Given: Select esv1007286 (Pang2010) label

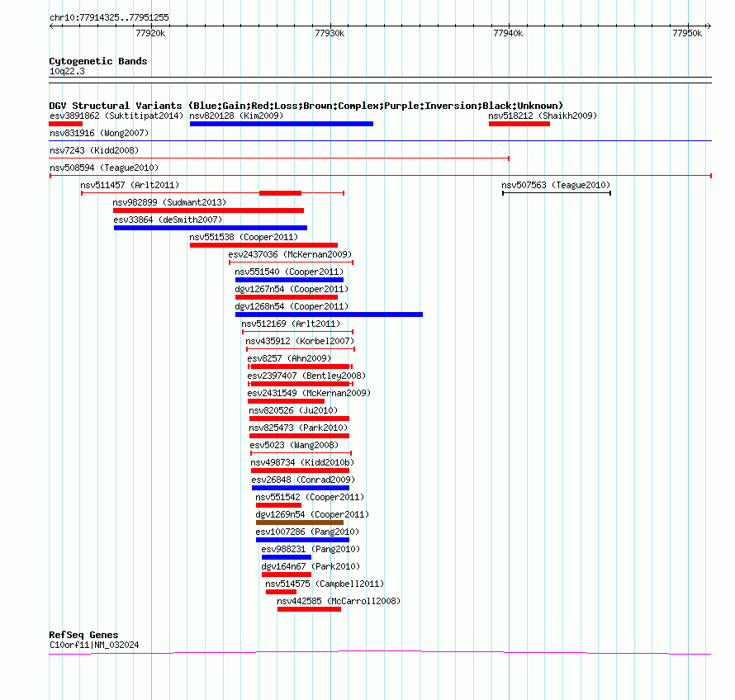Looking at the screenshot, I should (307, 532).
